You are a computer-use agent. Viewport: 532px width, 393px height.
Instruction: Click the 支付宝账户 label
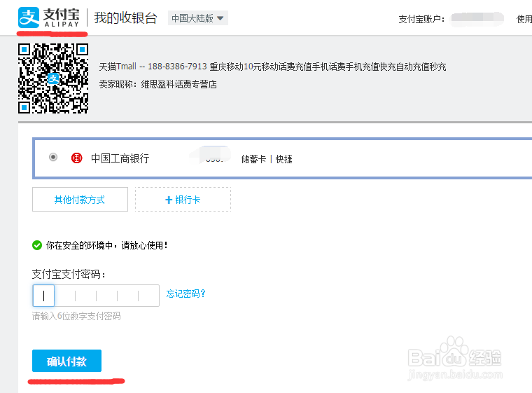coord(421,19)
